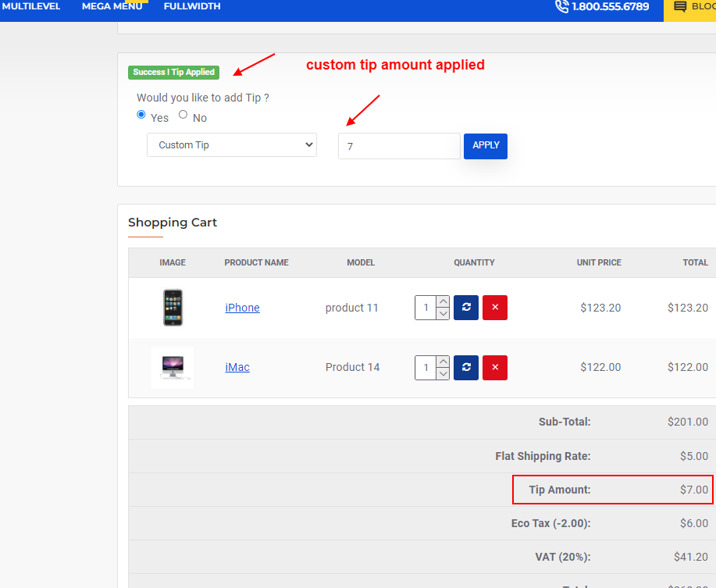Open the iPhone product page link
Screen dimensions: 716x588
click(x=241, y=307)
